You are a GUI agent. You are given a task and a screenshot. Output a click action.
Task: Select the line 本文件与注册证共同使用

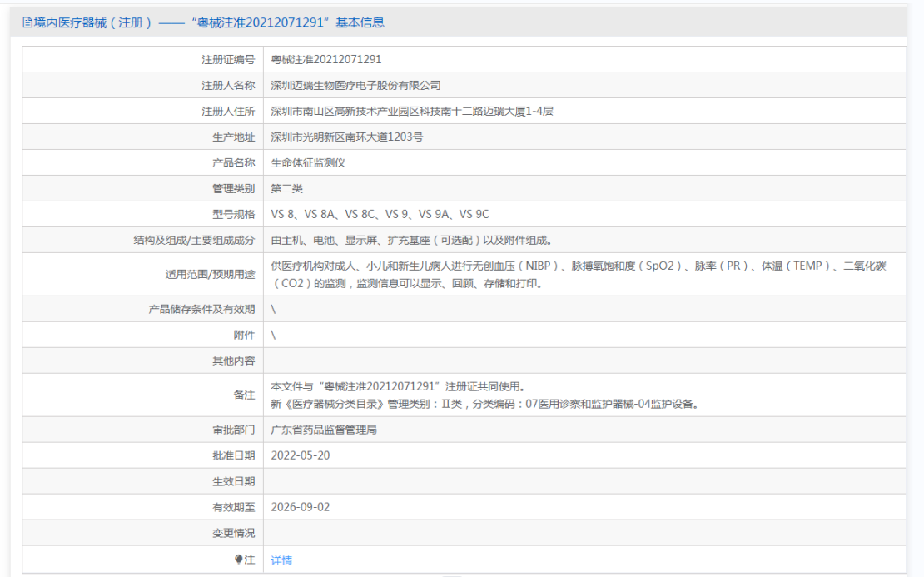click(x=398, y=386)
